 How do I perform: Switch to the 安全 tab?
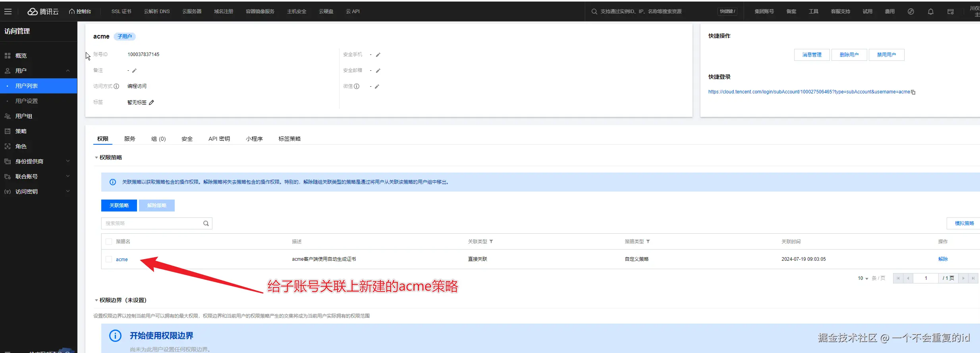pos(187,139)
